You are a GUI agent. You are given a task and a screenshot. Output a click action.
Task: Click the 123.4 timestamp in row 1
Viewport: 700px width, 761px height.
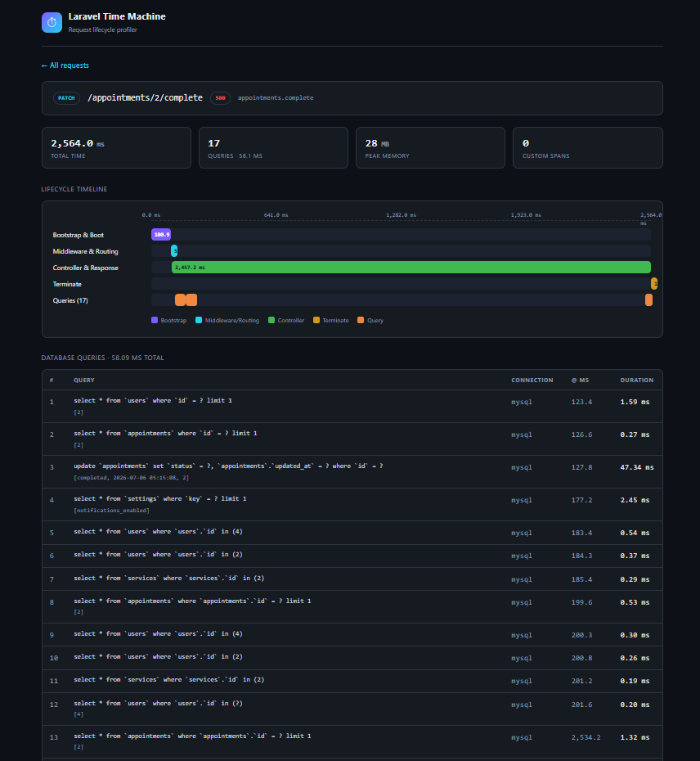pyautogui.click(x=581, y=402)
